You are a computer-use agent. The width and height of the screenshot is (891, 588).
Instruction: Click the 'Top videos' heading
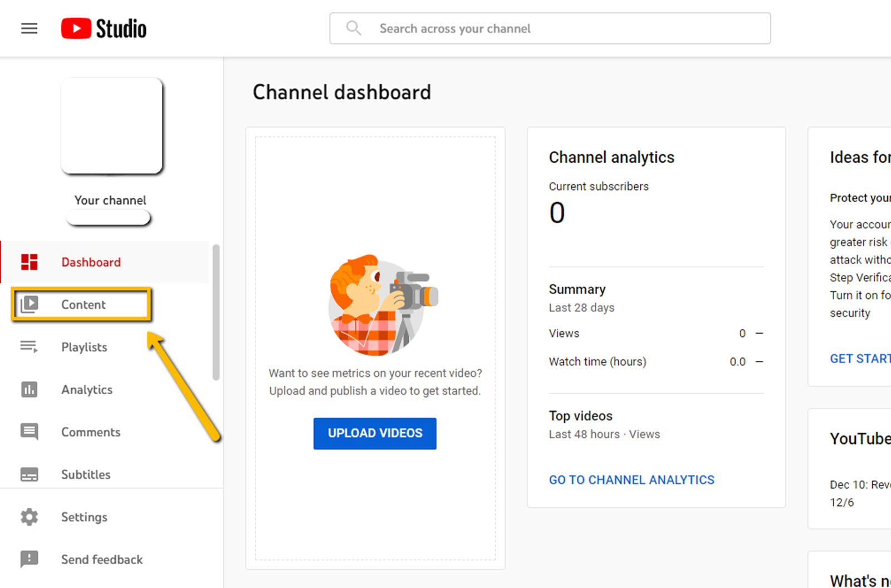[x=580, y=416]
